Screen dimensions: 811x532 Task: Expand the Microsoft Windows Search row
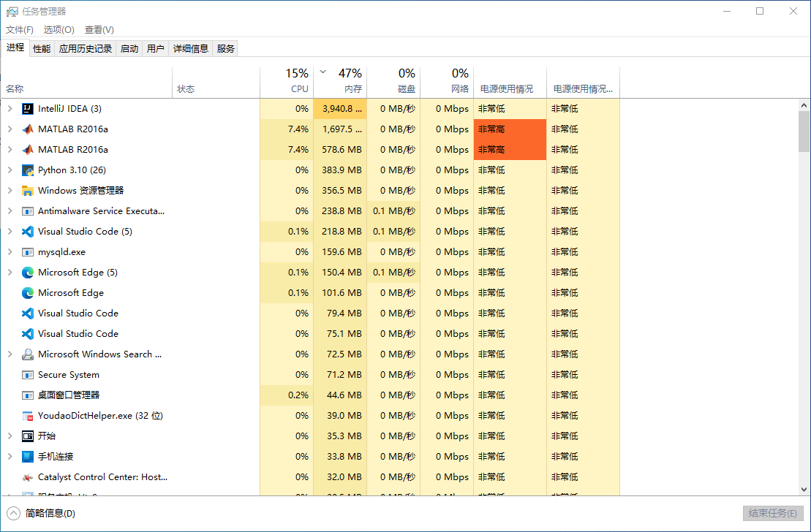(x=10, y=354)
